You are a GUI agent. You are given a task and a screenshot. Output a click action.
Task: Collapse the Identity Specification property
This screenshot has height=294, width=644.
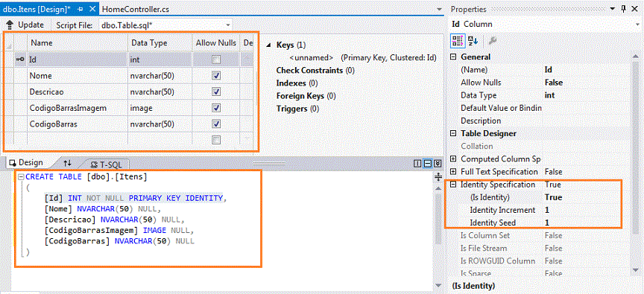[x=454, y=185]
